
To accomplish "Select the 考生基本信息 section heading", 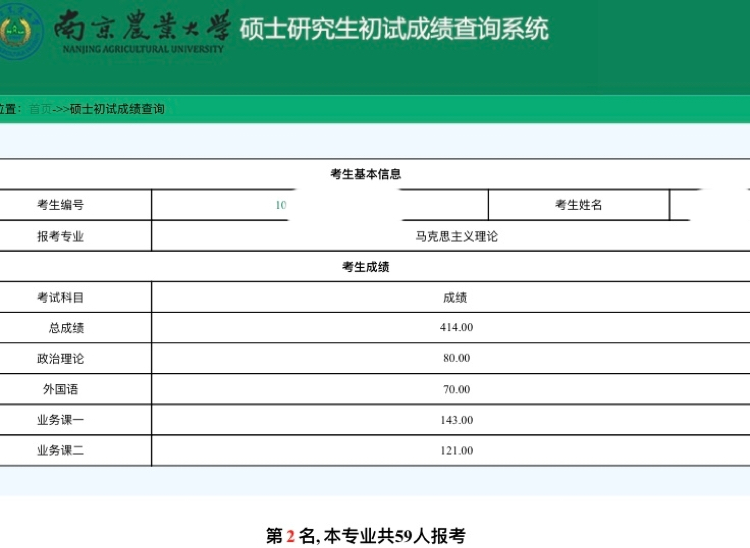I will (366, 174).
